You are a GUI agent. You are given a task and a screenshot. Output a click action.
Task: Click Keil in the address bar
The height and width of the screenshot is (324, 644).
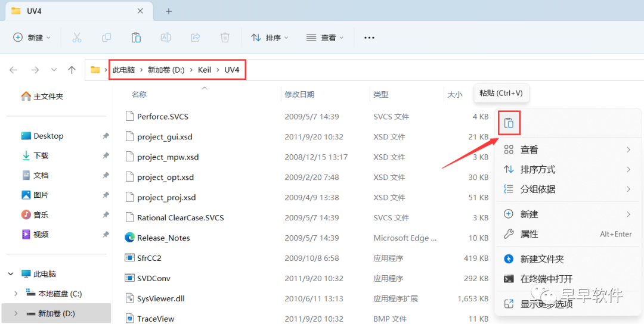pyautogui.click(x=205, y=70)
